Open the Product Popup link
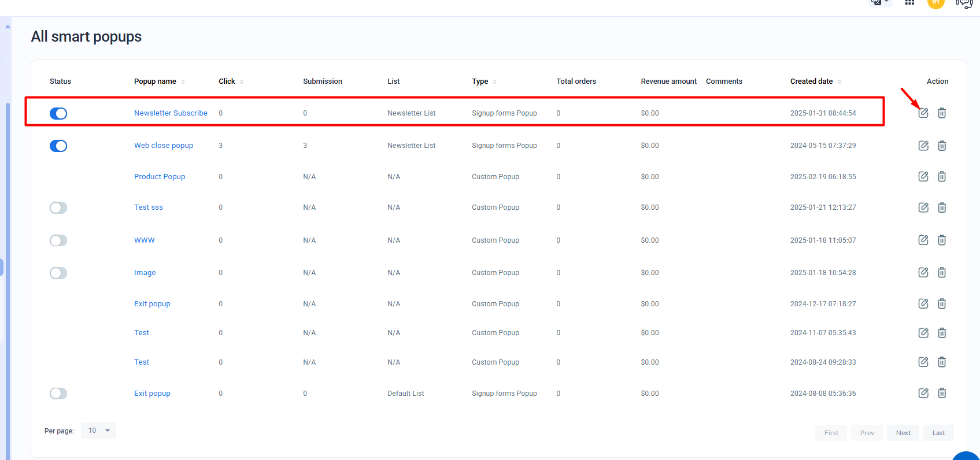980x460 pixels. point(160,177)
